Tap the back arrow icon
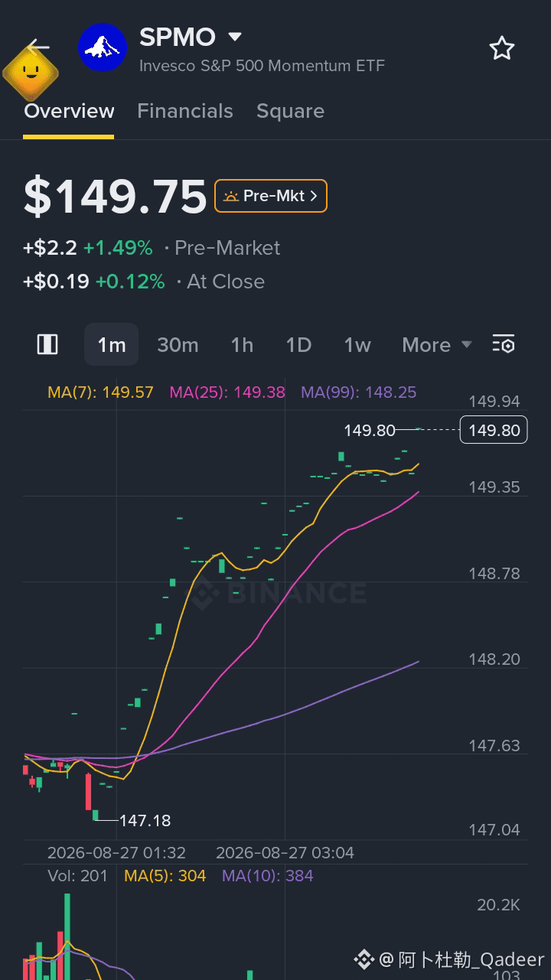551x980 pixels. point(37,47)
